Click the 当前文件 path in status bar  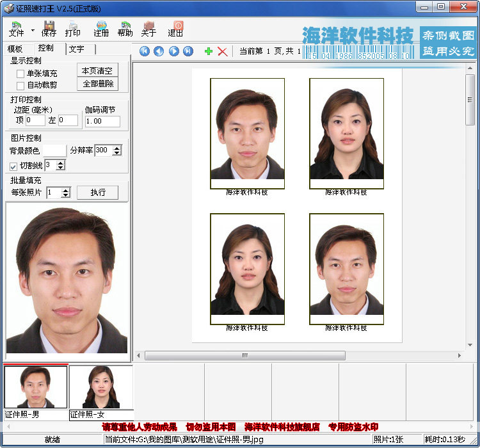pyautogui.click(x=184, y=440)
